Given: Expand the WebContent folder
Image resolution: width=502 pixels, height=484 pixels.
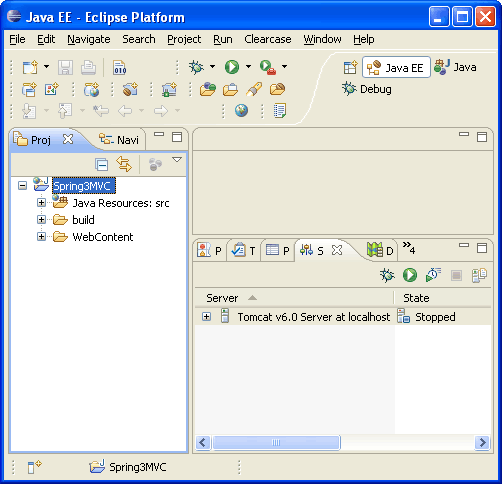Looking at the screenshot, I should pos(41,236).
